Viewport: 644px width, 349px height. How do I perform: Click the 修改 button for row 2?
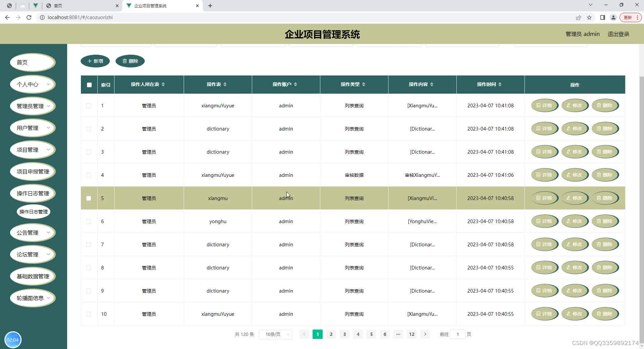(x=574, y=129)
